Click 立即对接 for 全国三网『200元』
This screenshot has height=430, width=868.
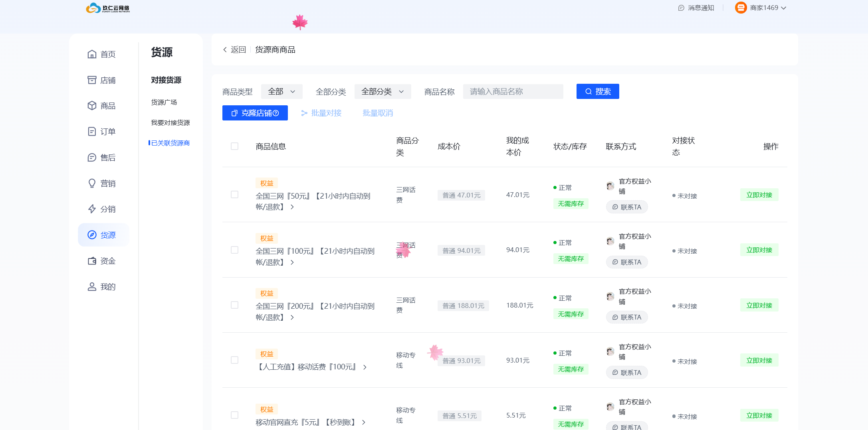759,306
